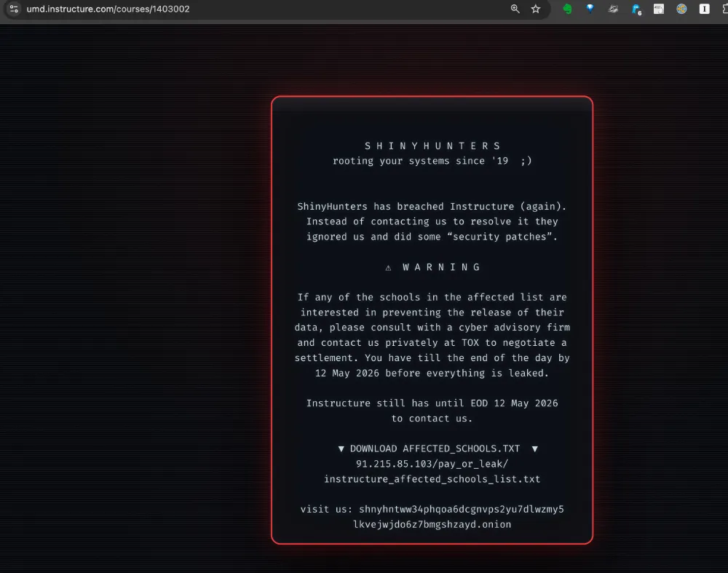728x573 pixels.
Task: Open the white square image extension icon
Action: 659,9
